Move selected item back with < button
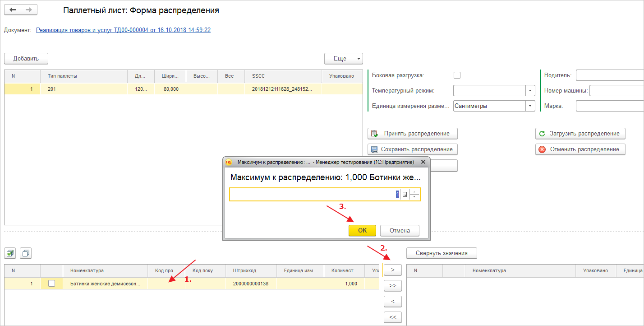 point(392,301)
